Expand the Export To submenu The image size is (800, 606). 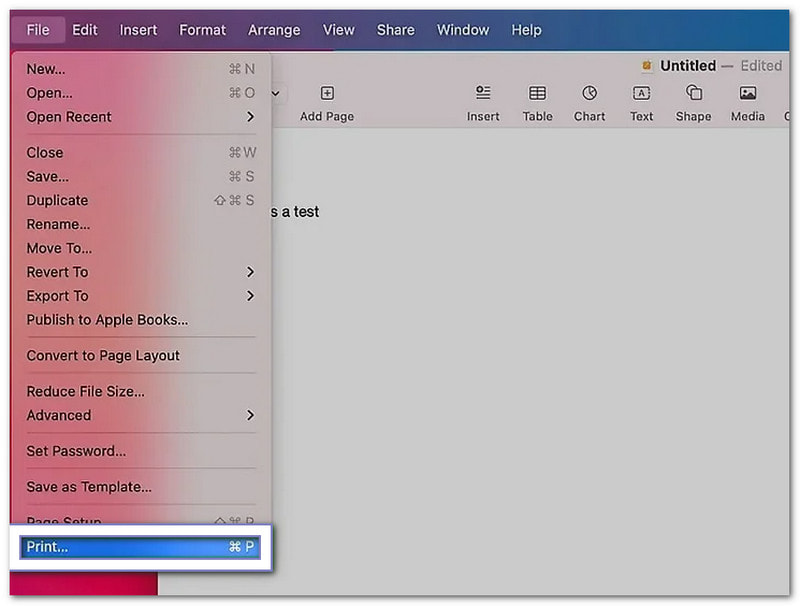tap(140, 296)
